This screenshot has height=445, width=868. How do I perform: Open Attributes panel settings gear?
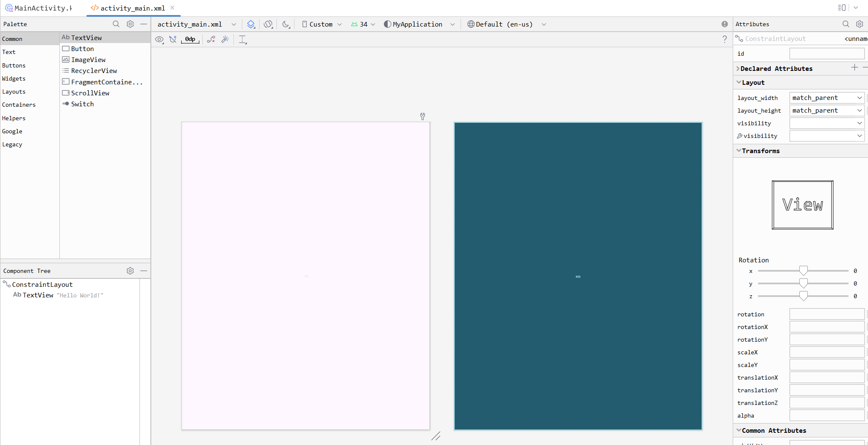860,24
